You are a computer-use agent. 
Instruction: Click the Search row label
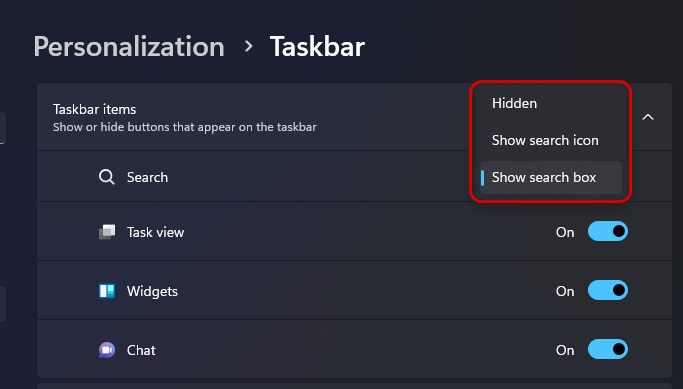[147, 177]
